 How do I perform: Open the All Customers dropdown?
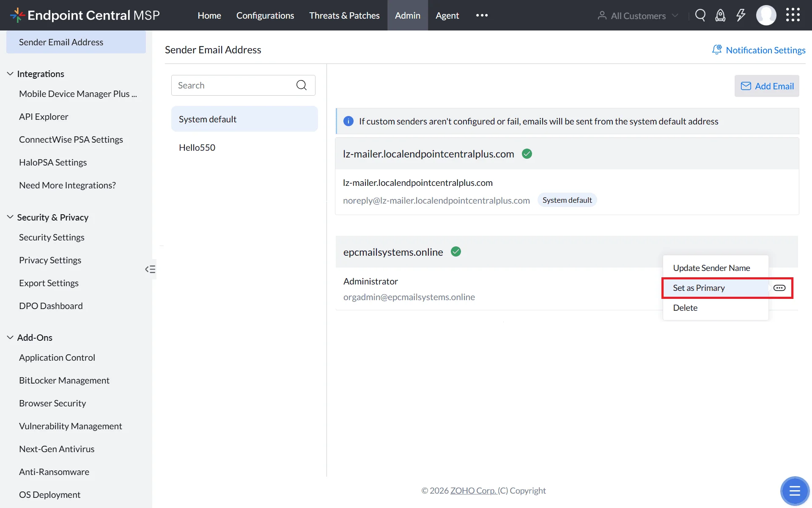[x=638, y=16]
